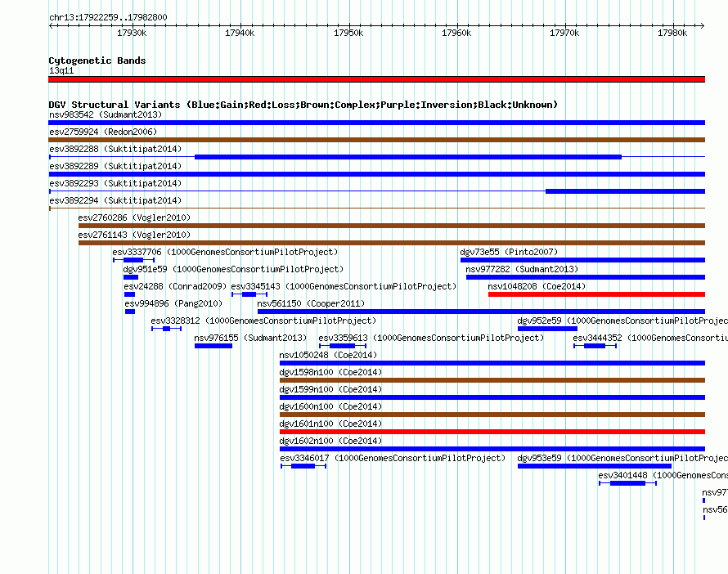Image resolution: width=728 pixels, height=574 pixels.
Task: Click the blue esv3401448 gain bar
Action: point(627,483)
